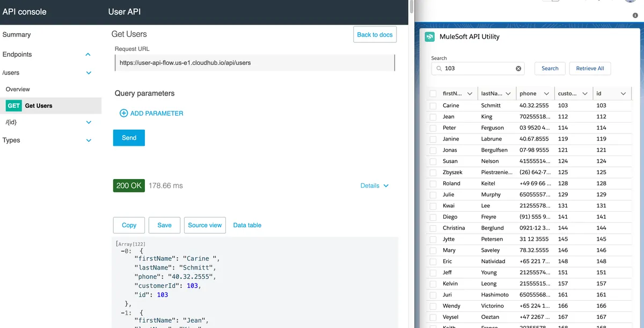Click the Back to docs button
Screen dimensions: 644x328
(x=375, y=34)
